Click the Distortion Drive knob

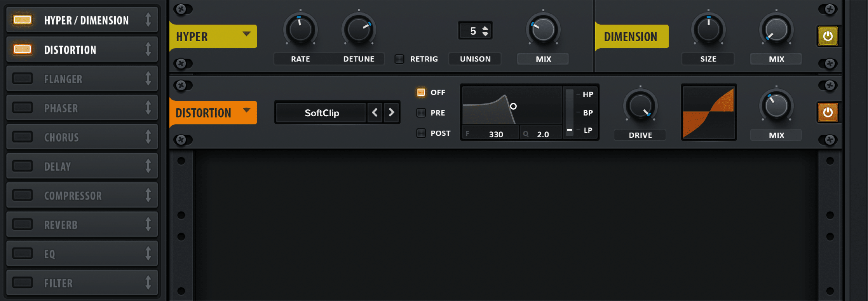click(x=640, y=106)
